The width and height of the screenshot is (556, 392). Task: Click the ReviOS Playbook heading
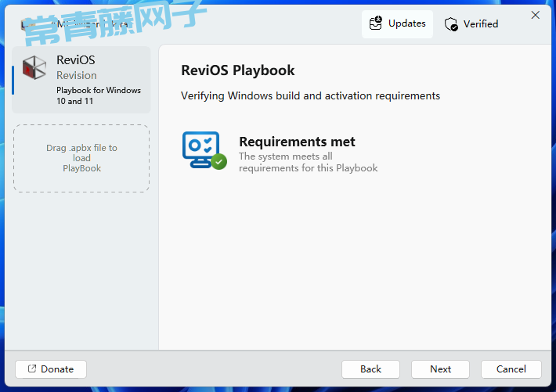point(238,70)
